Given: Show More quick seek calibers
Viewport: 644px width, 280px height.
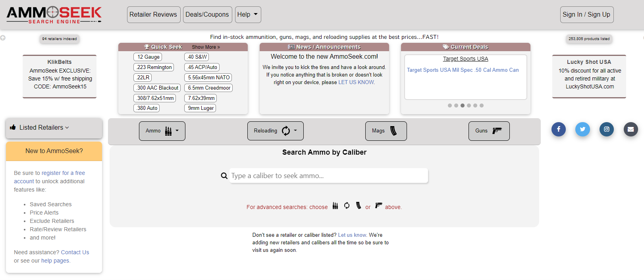Looking at the screenshot, I should click(x=206, y=47).
